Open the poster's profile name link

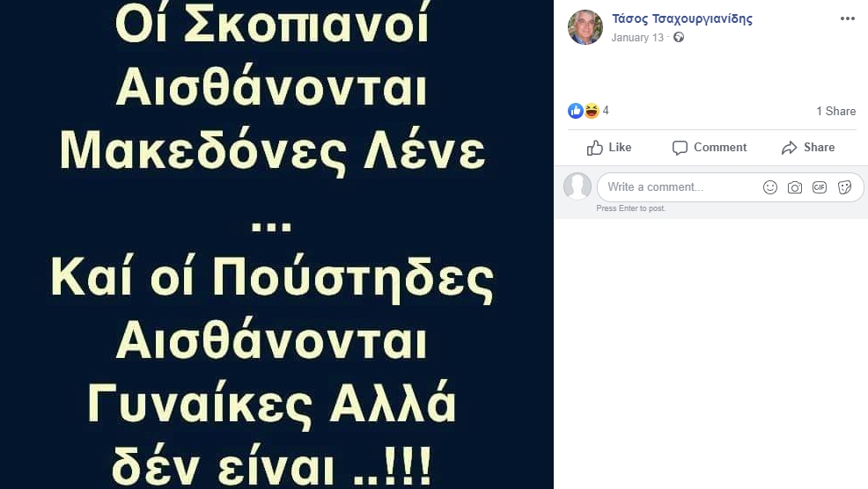(682, 18)
